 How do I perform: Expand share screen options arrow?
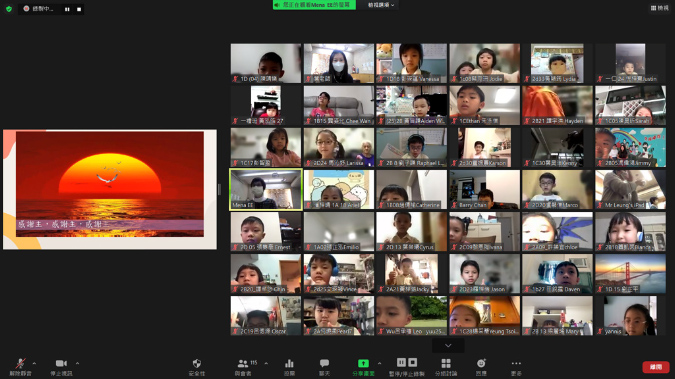379,363
